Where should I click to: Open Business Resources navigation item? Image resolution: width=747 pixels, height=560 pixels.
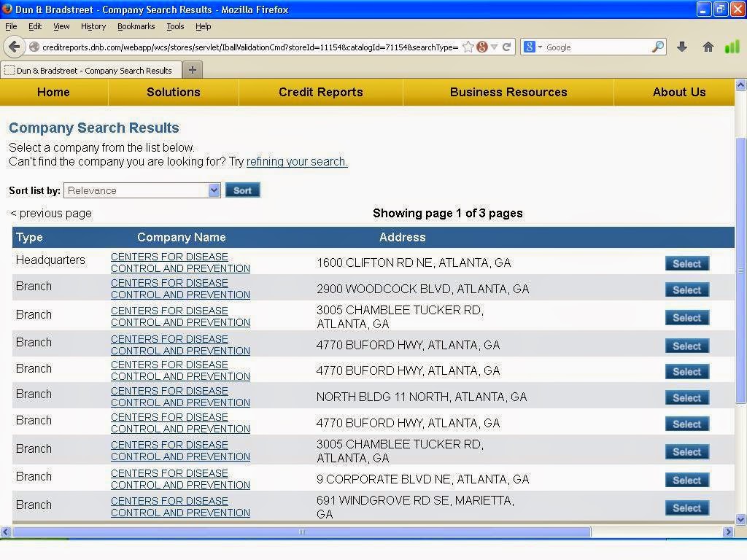508,92
